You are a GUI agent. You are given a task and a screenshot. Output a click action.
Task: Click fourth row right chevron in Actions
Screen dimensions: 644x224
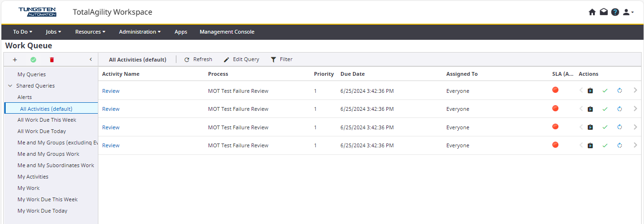click(x=635, y=145)
